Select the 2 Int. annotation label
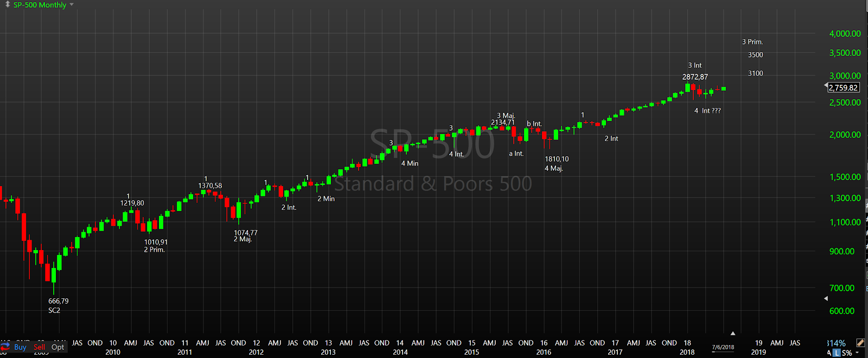 click(289, 208)
